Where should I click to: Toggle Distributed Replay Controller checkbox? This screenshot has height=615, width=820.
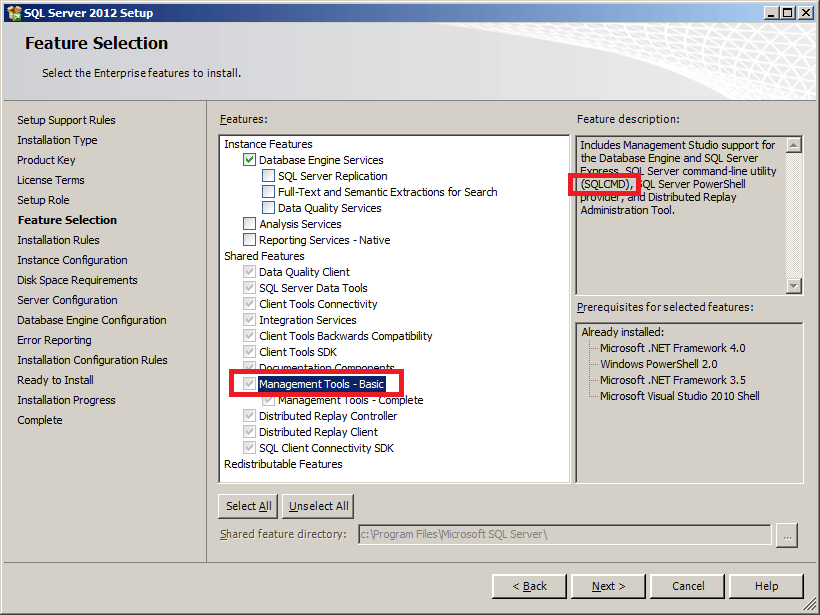click(249, 416)
